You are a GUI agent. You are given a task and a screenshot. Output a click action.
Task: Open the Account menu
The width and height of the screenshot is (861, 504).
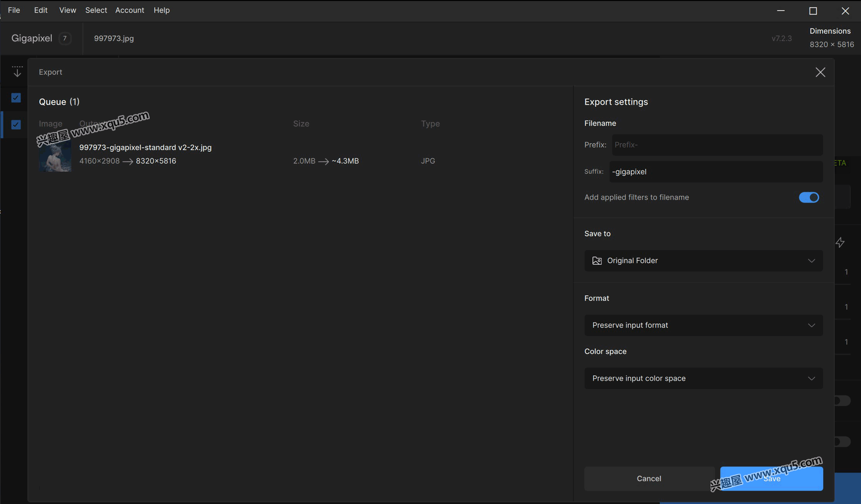click(x=130, y=10)
